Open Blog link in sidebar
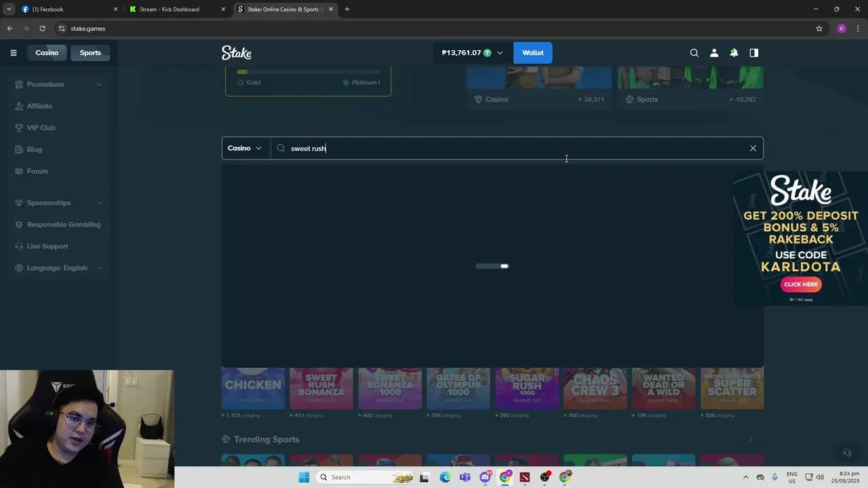868x488 pixels. point(34,149)
